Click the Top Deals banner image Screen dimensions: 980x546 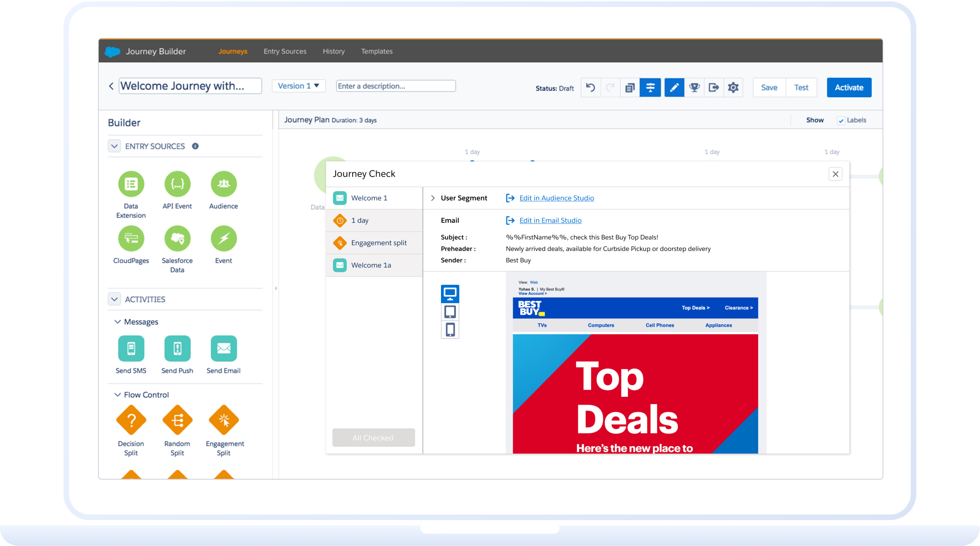pos(635,394)
